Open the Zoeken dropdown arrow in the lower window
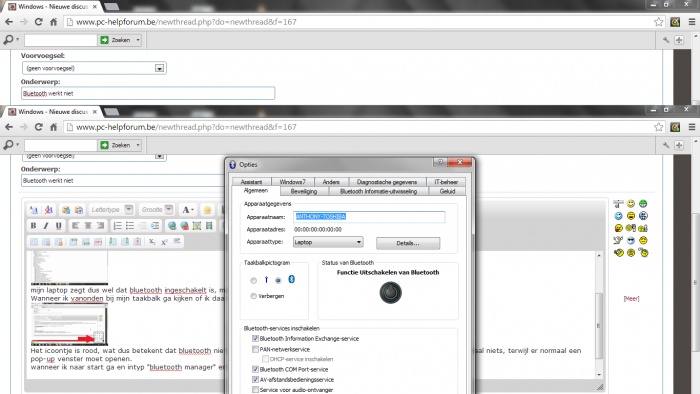700x394 pixels. (138, 145)
